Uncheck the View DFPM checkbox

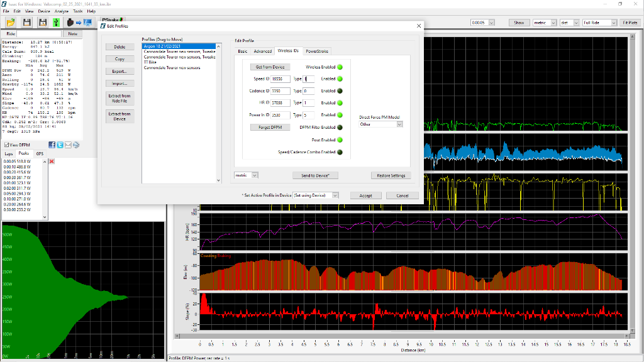tap(6, 145)
